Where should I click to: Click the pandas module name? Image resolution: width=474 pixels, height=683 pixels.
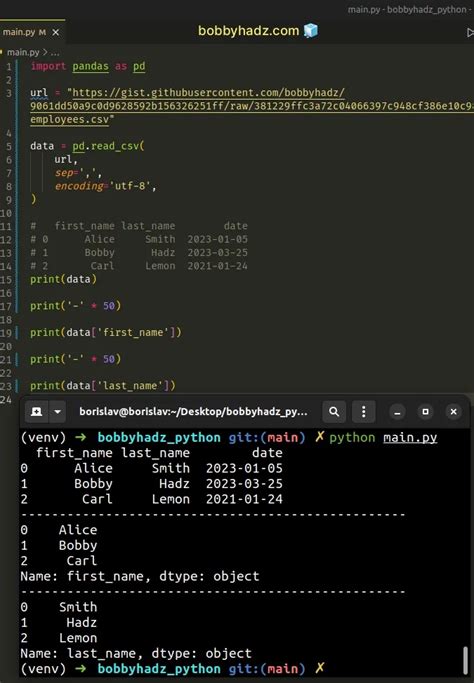90,66
